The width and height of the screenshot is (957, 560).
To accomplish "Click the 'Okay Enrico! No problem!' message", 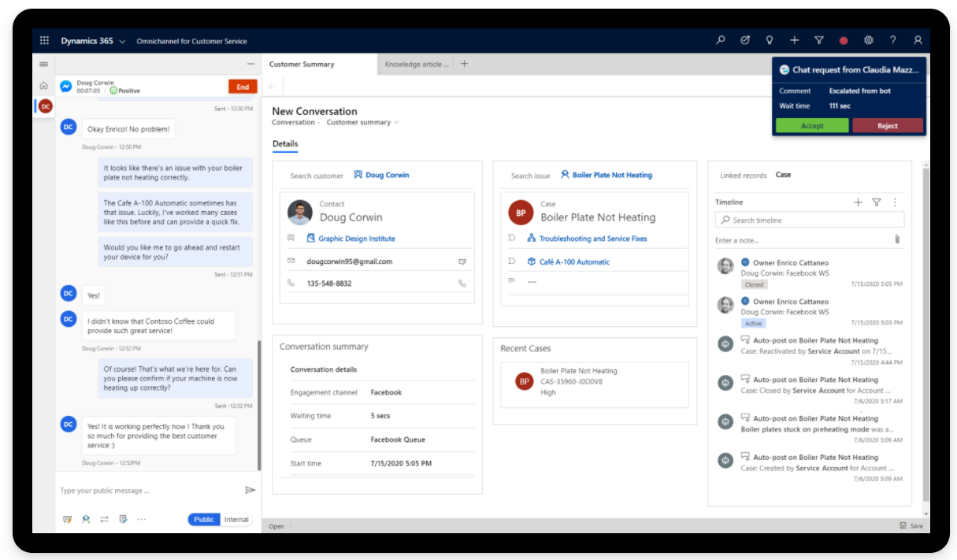I will coord(129,128).
